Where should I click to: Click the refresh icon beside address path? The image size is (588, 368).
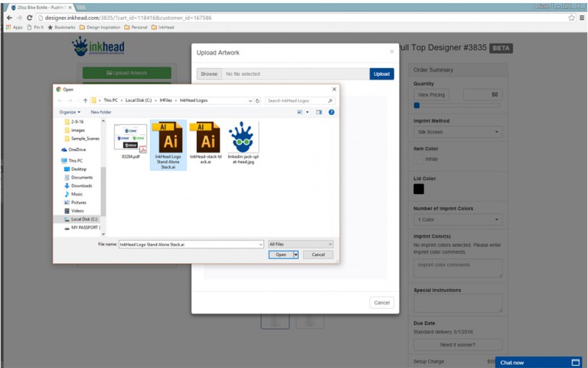point(258,100)
